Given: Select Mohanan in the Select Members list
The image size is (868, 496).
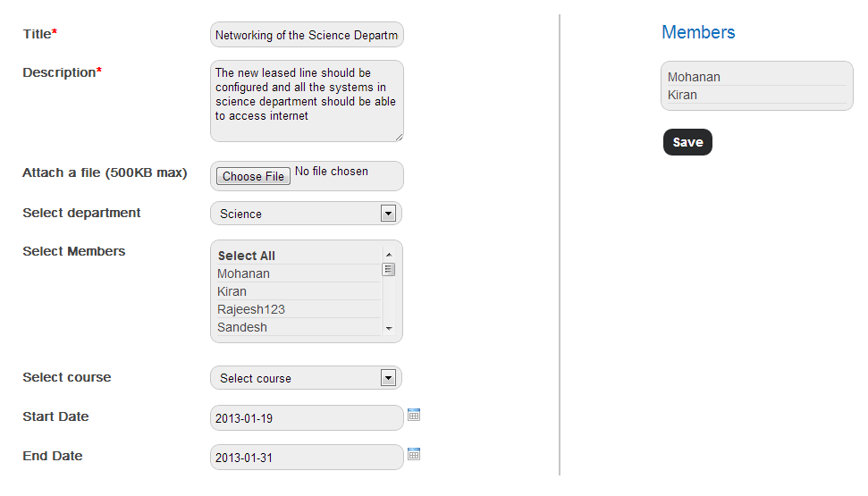Looking at the screenshot, I should 244,273.
